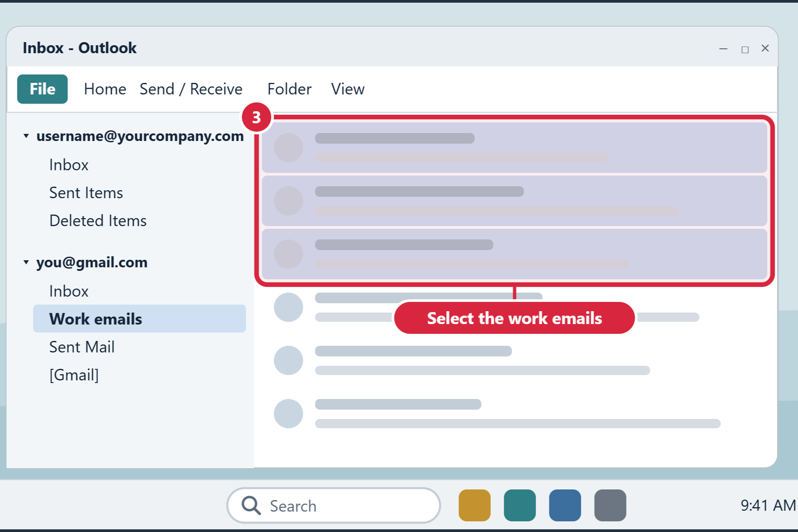Image resolution: width=798 pixels, height=532 pixels.
Task: Click the avatar of the last email
Action: [x=289, y=414]
